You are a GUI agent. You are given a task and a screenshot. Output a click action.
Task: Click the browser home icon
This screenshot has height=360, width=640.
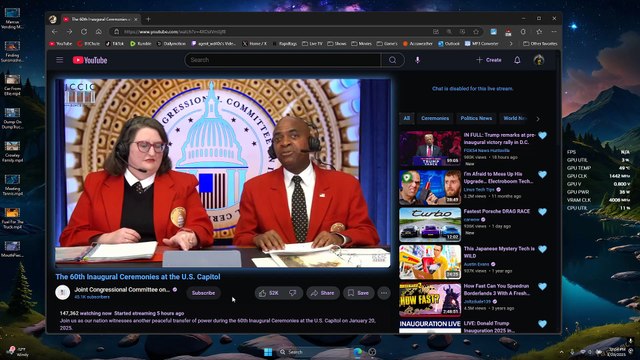(x=99, y=31)
